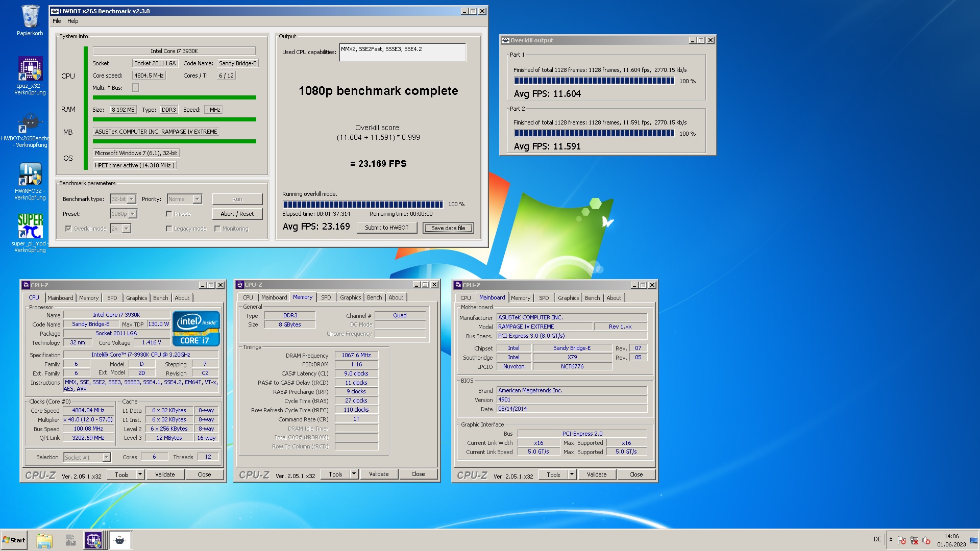Switch to Mainboard tab in first CPU-Z window

click(60, 298)
